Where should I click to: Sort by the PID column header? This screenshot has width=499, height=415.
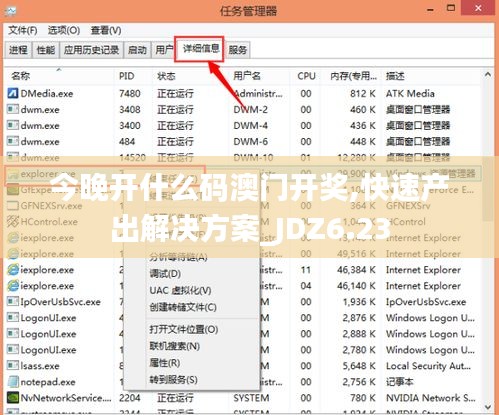pyautogui.click(x=127, y=76)
